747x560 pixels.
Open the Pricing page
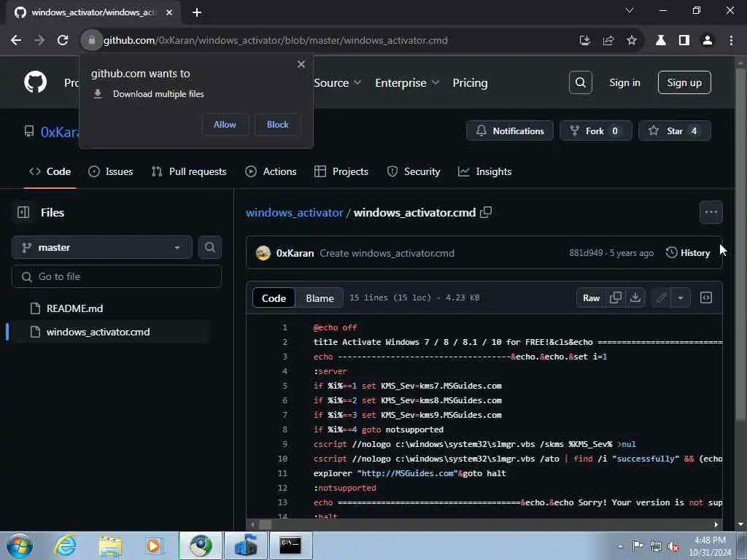click(x=470, y=83)
